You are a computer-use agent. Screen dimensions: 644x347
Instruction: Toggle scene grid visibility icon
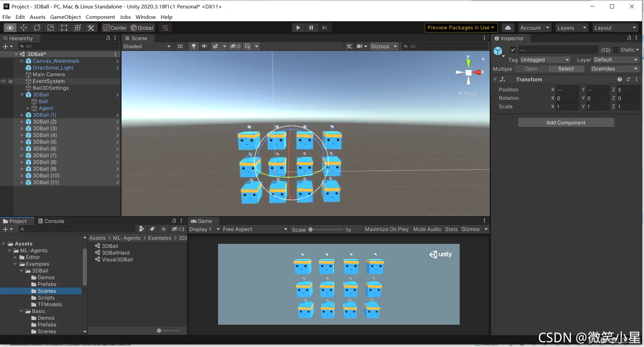[x=247, y=46]
